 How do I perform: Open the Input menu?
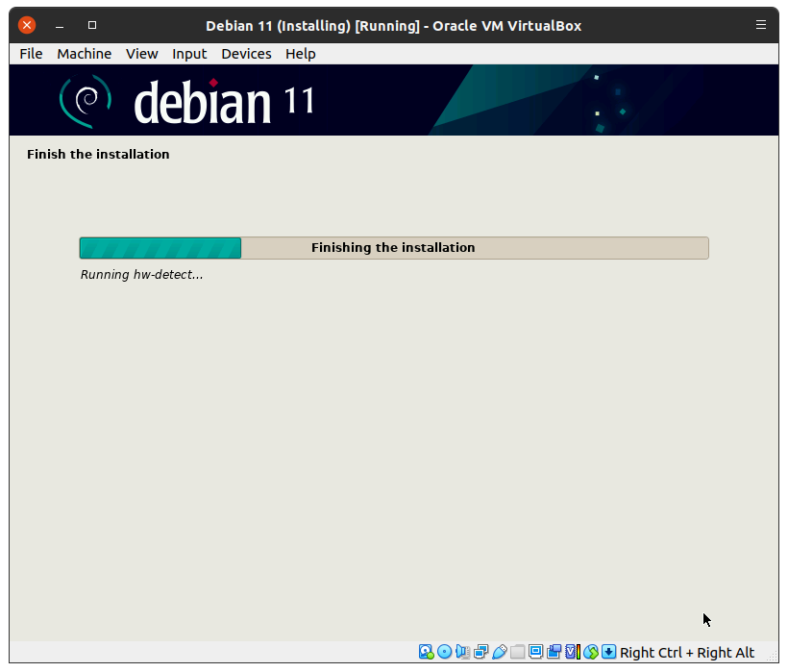coord(189,54)
